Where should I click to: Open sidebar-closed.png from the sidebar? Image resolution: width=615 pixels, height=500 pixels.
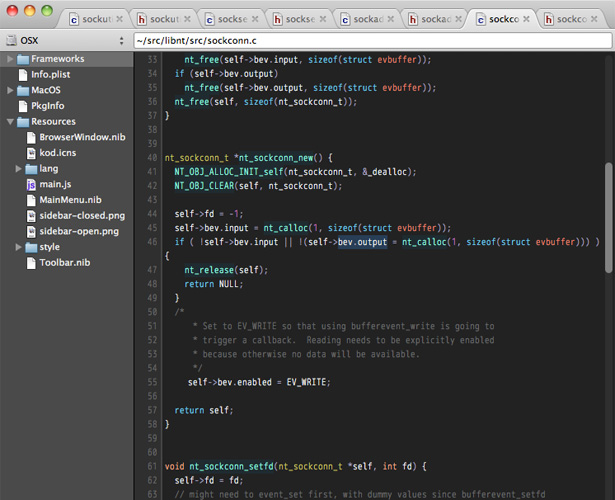click(x=82, y=216)
